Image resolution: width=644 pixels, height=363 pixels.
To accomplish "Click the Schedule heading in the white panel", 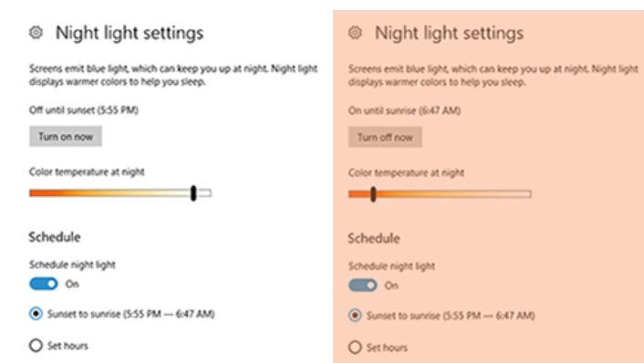I will [55, 237].
